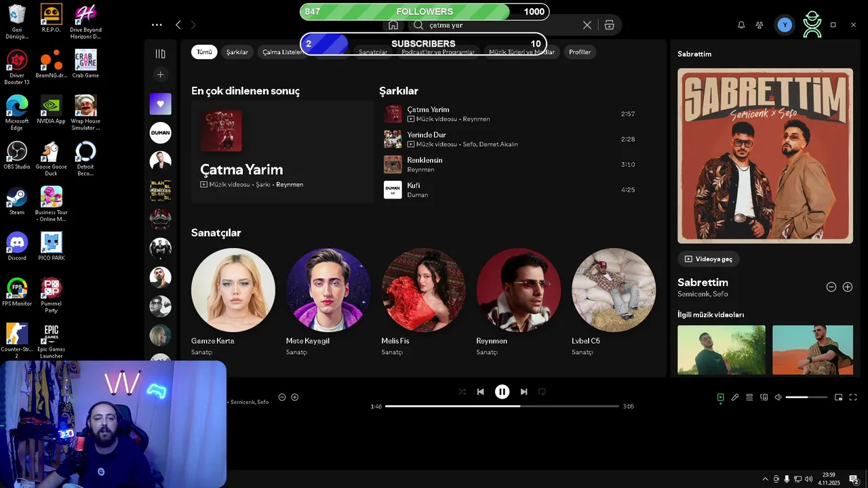Click the microphone tray icon in taskbar
The width and height of the screenshot is (868, 488).
(x=787, y=479)
